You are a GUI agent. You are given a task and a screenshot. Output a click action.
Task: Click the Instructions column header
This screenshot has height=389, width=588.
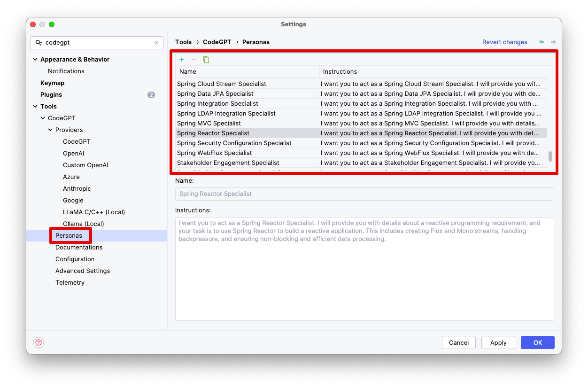pyautogui.click(x=433, y=72)
